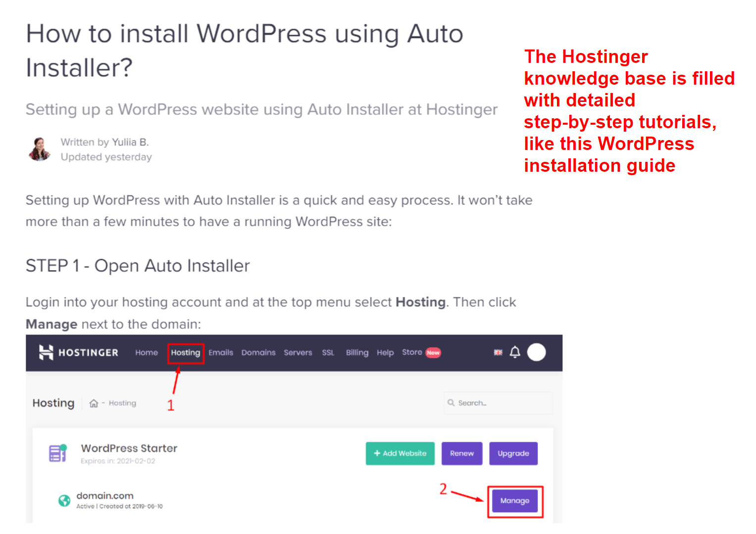
Task: Open the Billing menu item
Action: (357, 352)
